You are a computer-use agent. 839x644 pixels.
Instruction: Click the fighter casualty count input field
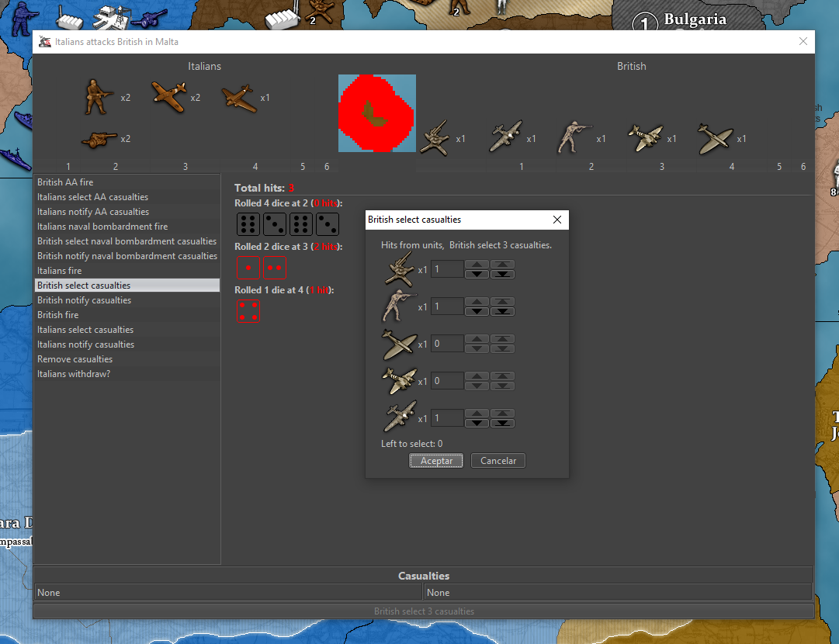(x=447, y=344)
